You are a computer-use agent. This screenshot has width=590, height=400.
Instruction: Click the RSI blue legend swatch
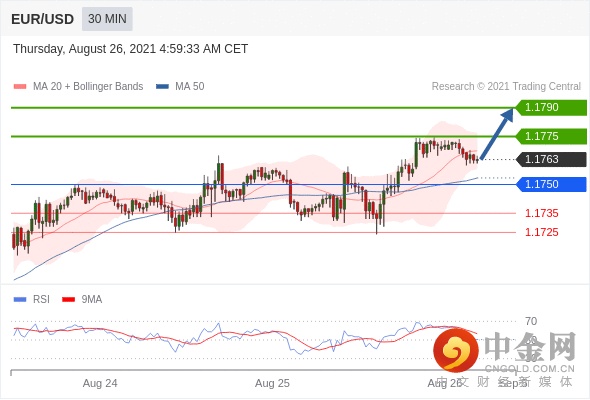tap(20, 300)
